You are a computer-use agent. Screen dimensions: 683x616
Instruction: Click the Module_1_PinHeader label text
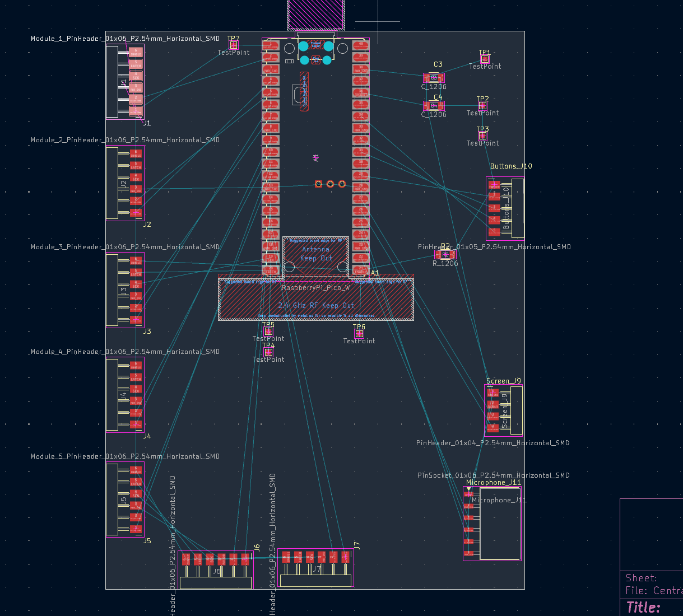click(x=125, y=39)
